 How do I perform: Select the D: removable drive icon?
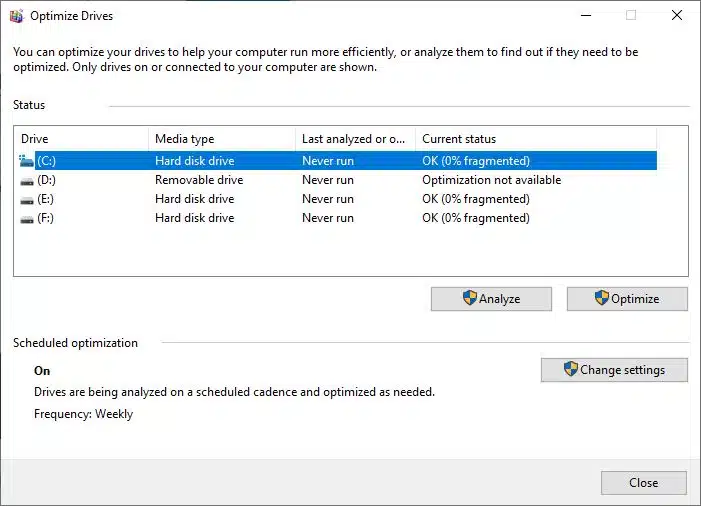tap(27, 181)
